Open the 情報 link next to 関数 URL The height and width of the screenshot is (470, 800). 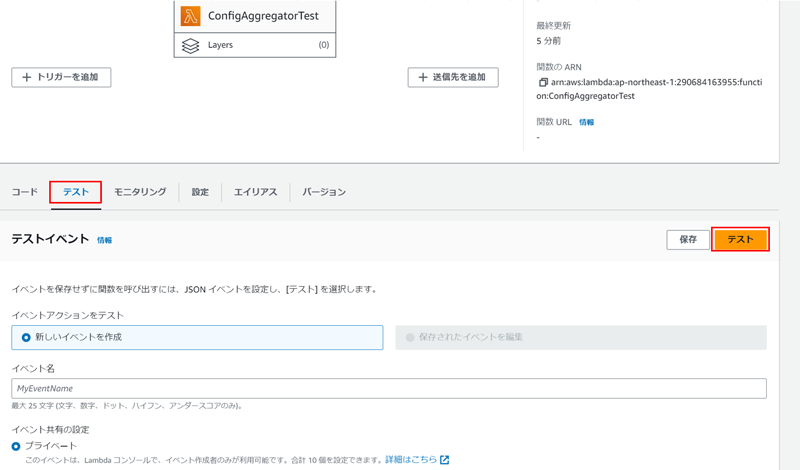tap(586, 122)
